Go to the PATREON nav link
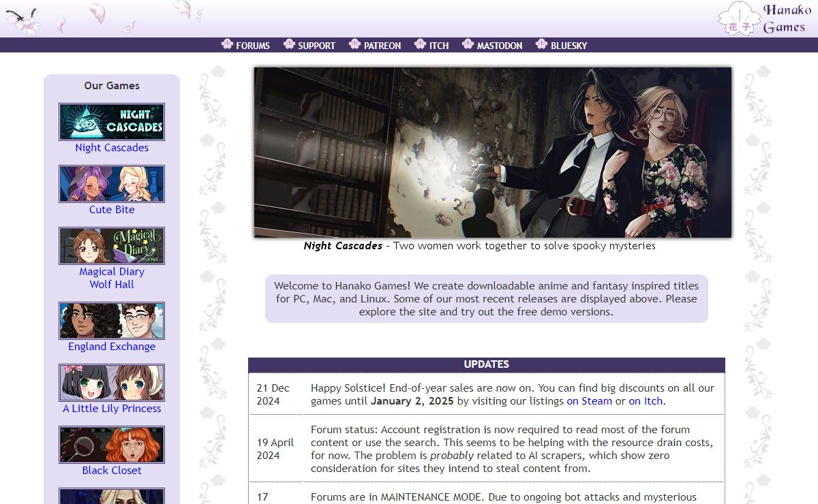818x504 pixels. [x=382, y=46]
